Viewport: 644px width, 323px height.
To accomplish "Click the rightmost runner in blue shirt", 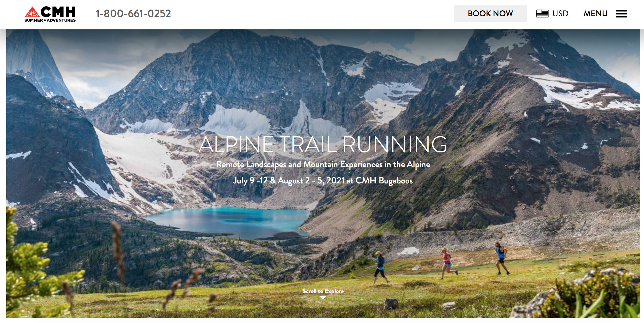I will pos(501,258).
